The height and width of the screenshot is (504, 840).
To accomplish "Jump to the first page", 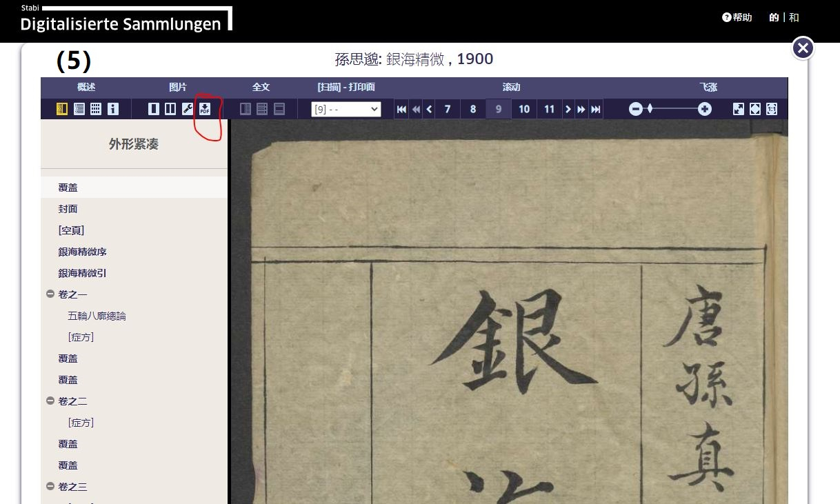I will [401, 109].
